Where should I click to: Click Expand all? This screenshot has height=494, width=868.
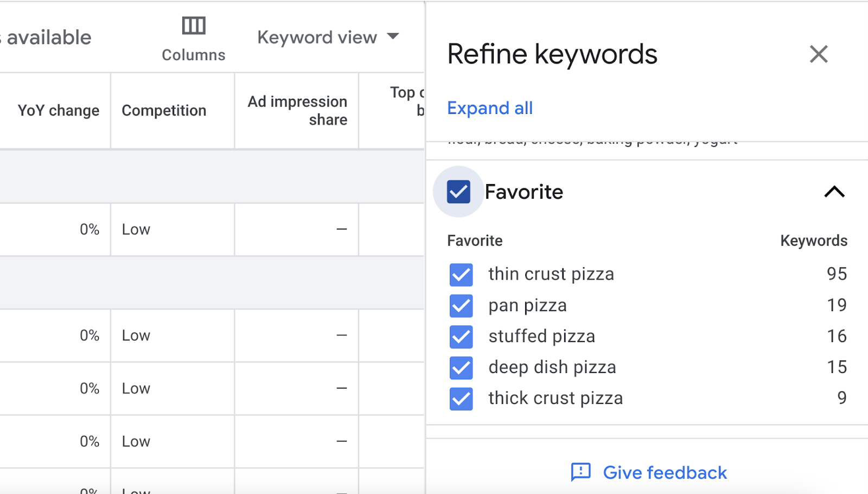point(489,108)
